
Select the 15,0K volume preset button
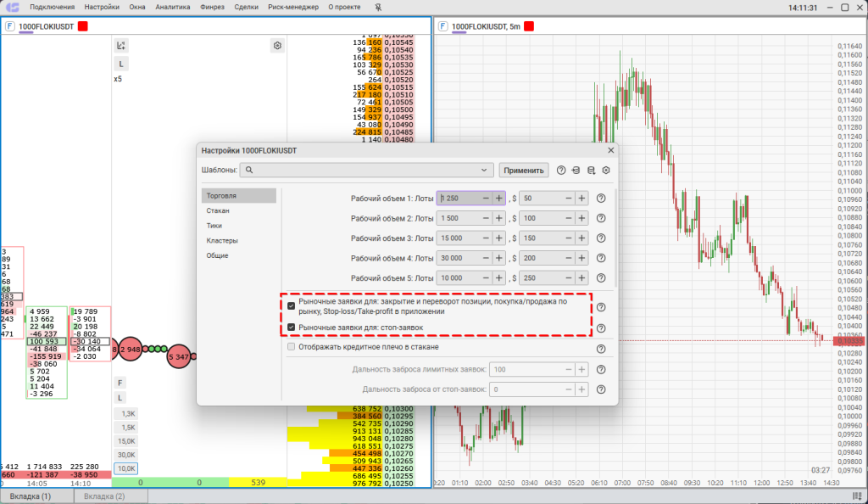pos(125,441)
